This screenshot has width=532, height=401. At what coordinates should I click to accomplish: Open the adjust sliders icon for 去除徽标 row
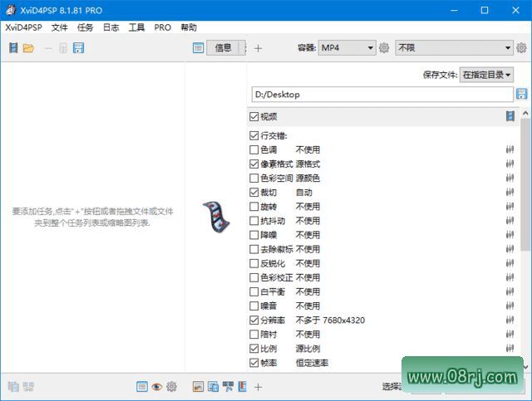pyautogui.click(x=510, y=249)
